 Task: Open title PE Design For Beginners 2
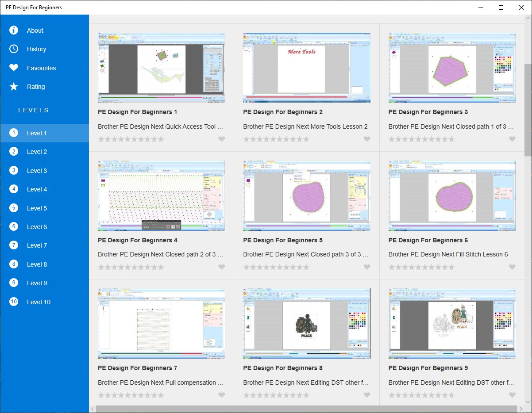[283, 112]
